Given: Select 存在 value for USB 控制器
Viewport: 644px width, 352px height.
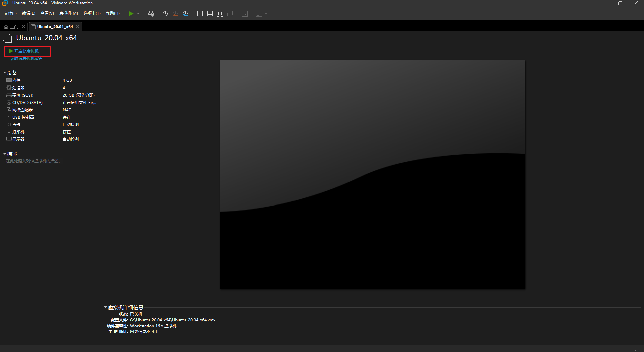Looking at the screenshot, I should tap(67, 117).
